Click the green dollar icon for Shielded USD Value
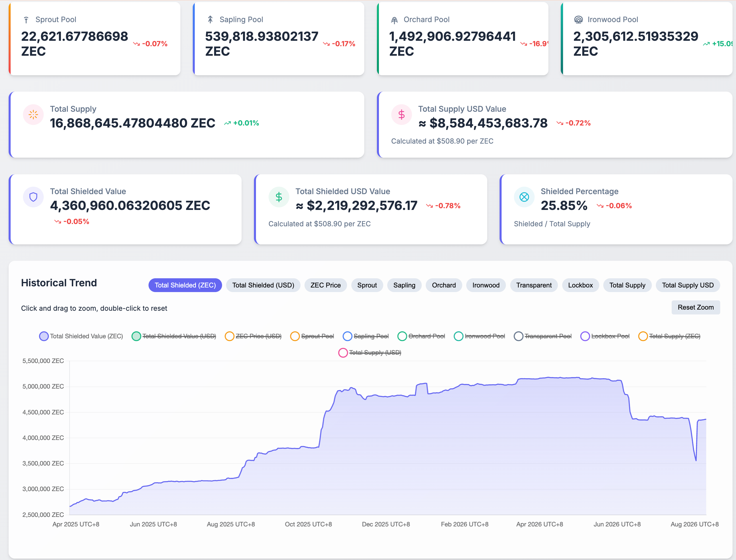Viewport: 736px width, 560px height. 279,197
